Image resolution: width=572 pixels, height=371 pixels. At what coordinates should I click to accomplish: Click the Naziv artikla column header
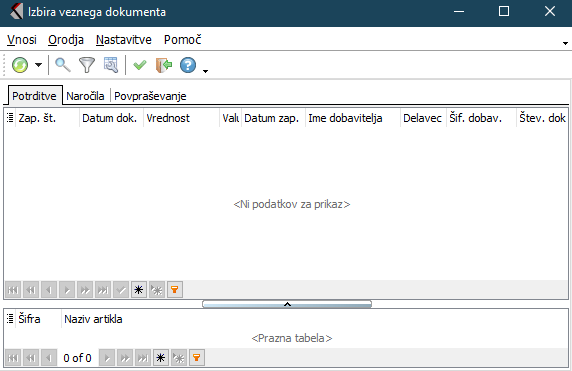pos(93,319)
